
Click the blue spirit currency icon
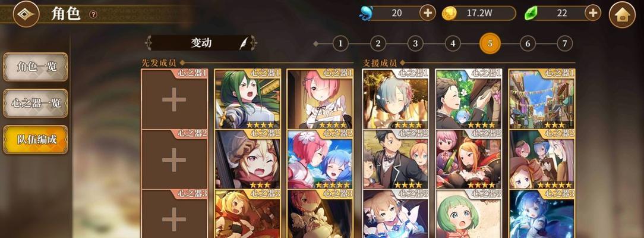pos(365,13)
